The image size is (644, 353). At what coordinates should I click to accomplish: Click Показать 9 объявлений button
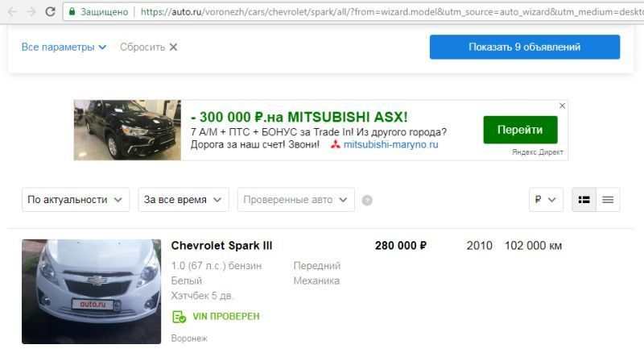point(525,47)
